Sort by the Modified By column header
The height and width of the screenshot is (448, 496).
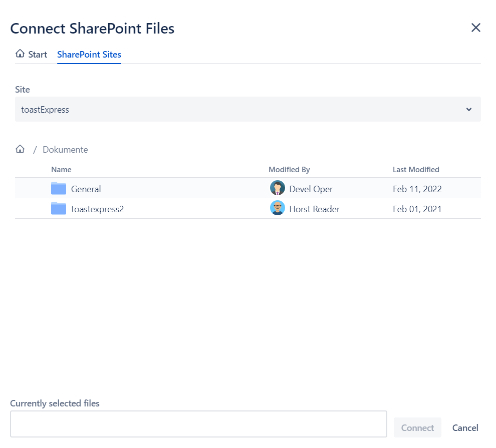289,170
